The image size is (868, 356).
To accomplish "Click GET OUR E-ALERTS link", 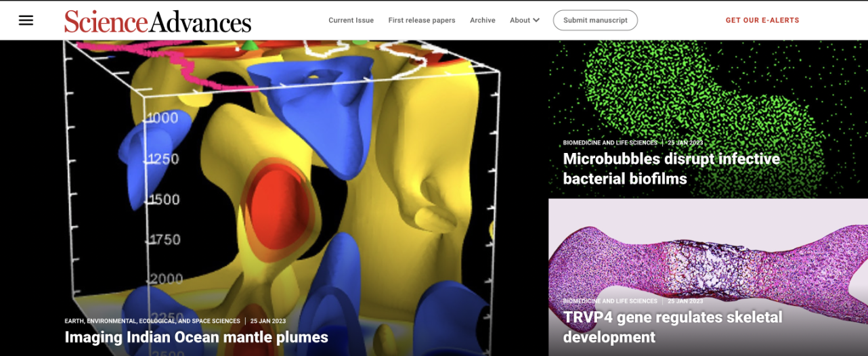I will [762, 20].
